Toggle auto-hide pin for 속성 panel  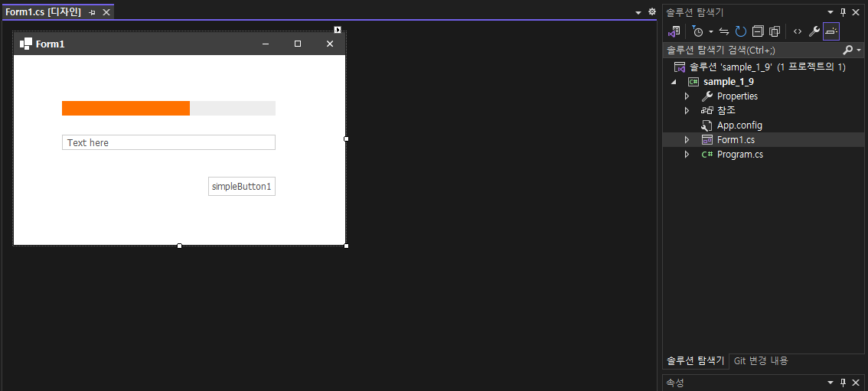[844, 383]
